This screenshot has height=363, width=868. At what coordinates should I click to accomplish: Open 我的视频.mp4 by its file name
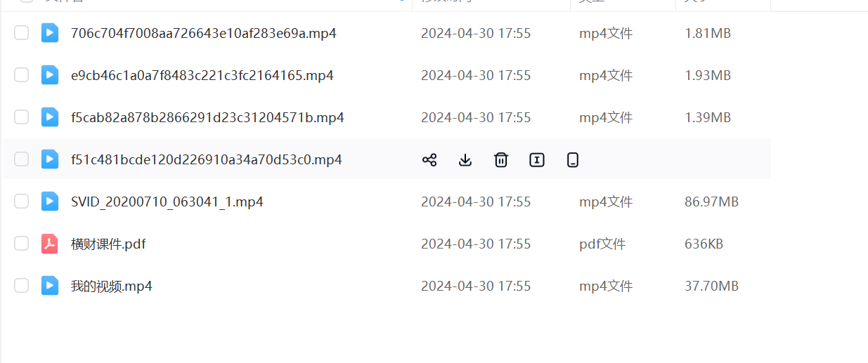(112, 286)
